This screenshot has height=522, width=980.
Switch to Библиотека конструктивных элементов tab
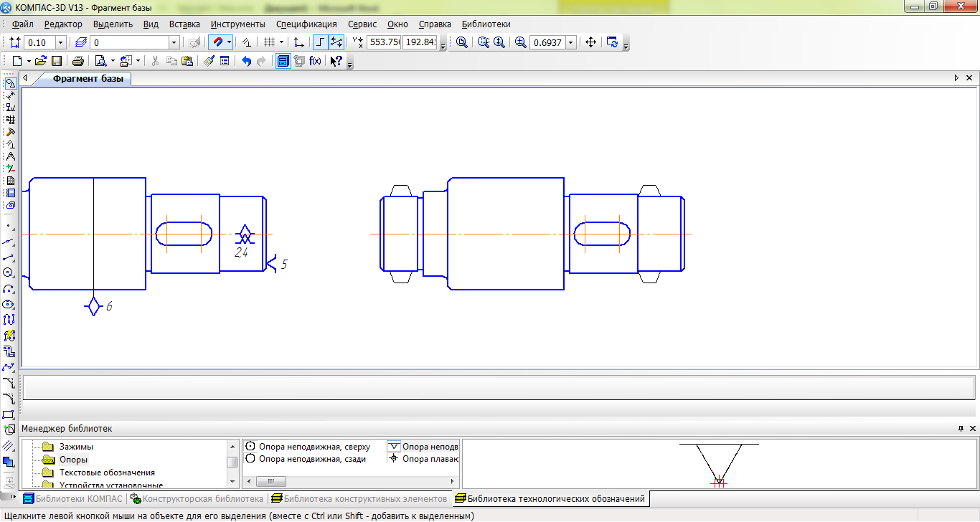[x=359, y=498]
